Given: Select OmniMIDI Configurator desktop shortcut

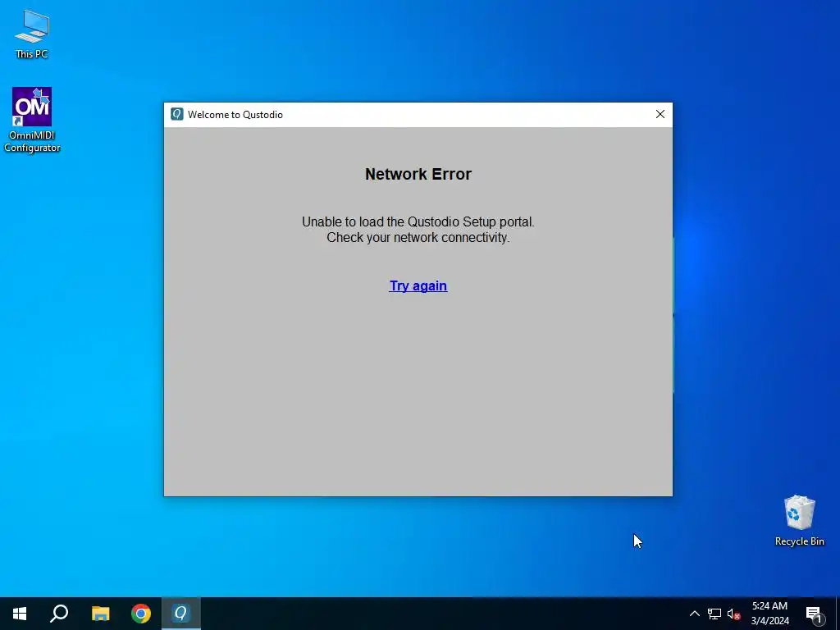Looking at the screenshot, I should (x=32, y=120).
